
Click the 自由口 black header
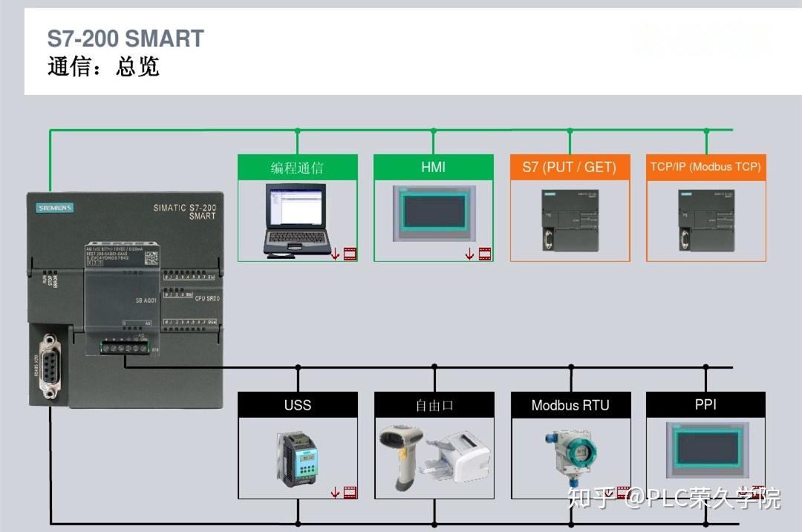point(434,404)
